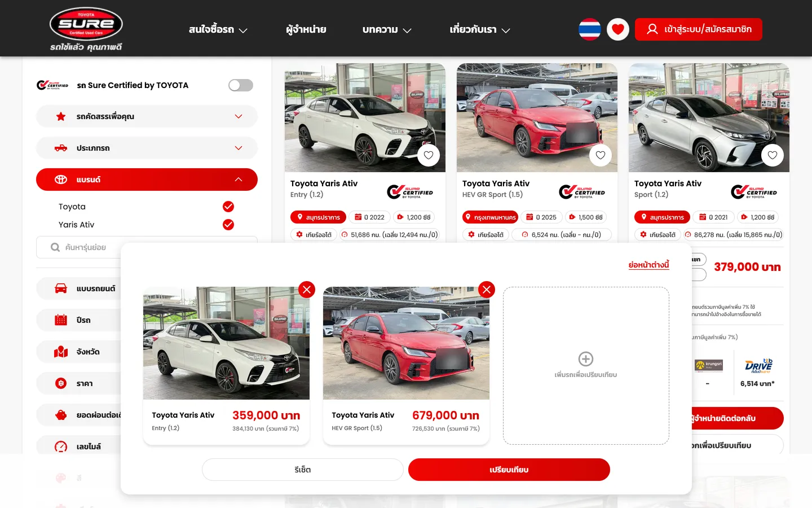This screenshot has height=508, width=812.
Task: Click 379,000 บาท price text
Action: coord(747,267)
